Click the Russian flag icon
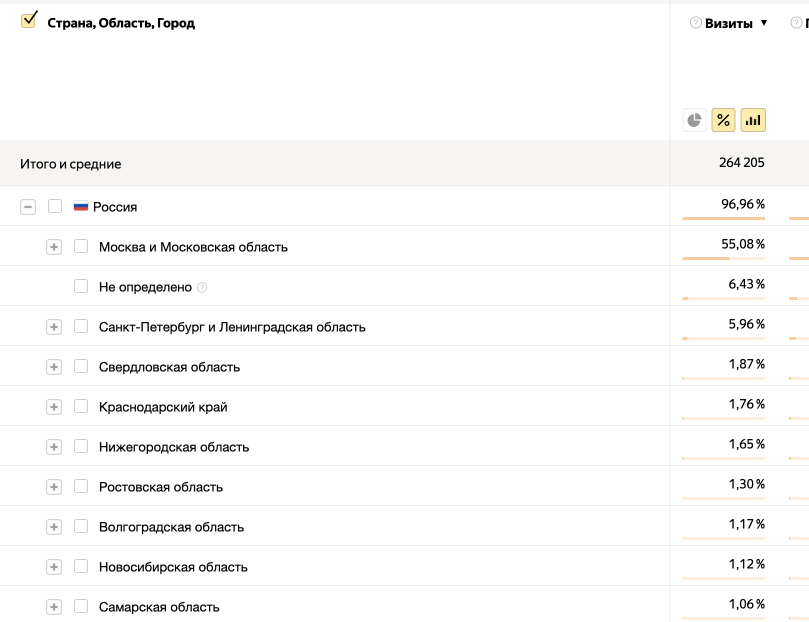The width and height of the screenshot is (809, 622). click(x=81, y=207)
